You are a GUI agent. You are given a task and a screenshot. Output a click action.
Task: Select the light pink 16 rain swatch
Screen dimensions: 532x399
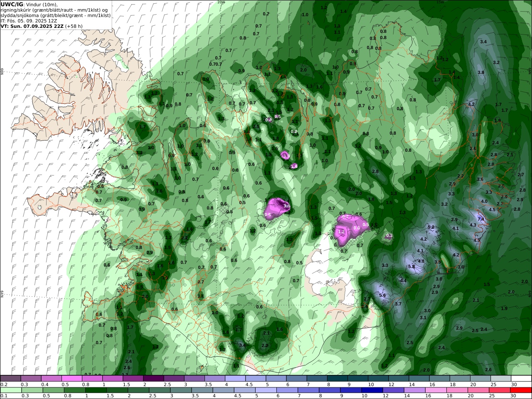436,390
